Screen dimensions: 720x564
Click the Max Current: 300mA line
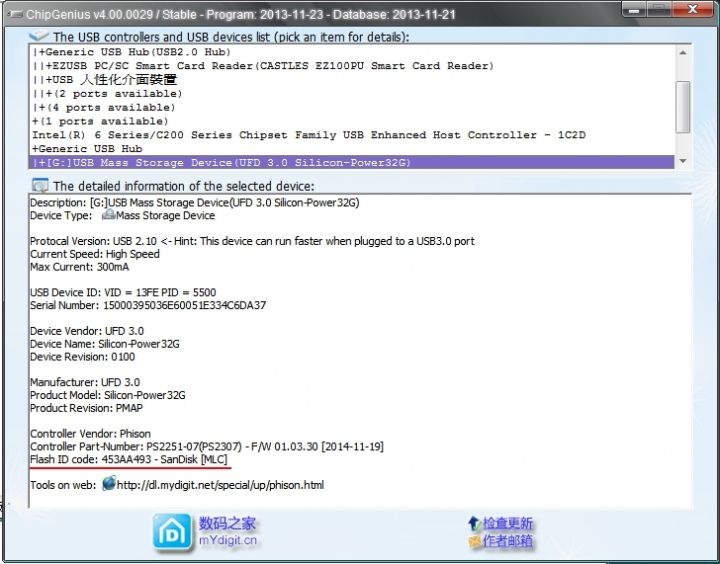[x=79, y=267]
